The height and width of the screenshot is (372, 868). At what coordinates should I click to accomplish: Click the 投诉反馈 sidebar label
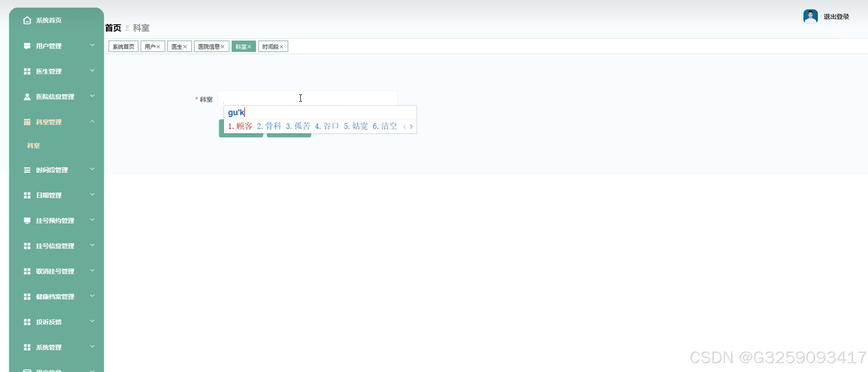48,322
